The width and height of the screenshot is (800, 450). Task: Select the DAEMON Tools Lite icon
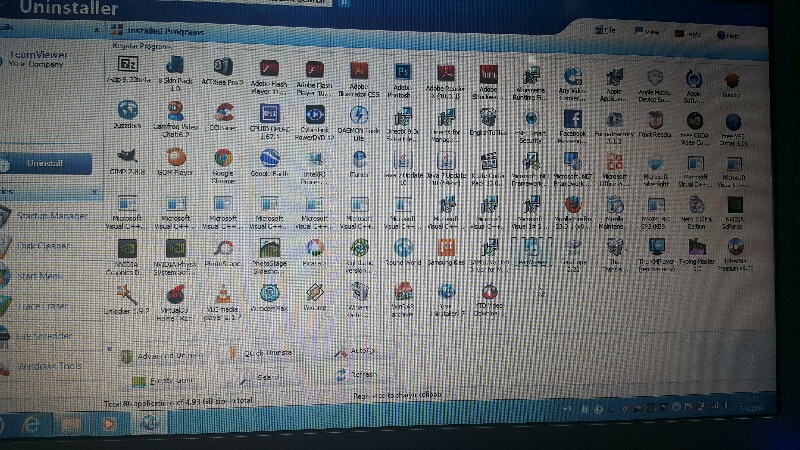[x=359, y=116]
